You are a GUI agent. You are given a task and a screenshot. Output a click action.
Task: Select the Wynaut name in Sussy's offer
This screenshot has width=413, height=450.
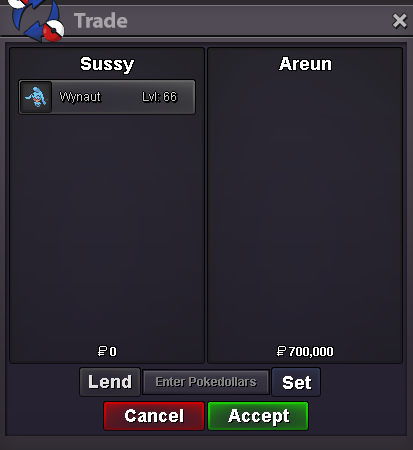click(x=80, y=97)
